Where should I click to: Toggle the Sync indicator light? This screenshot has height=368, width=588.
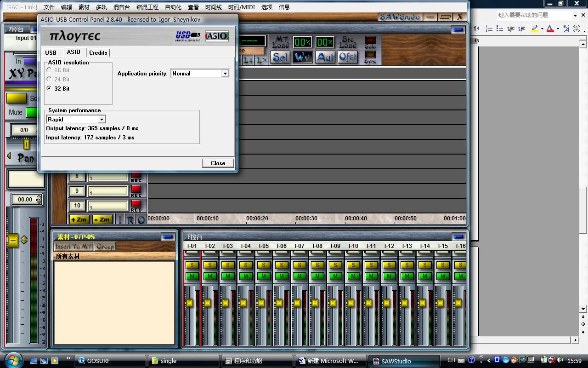[x=370, y=55]
